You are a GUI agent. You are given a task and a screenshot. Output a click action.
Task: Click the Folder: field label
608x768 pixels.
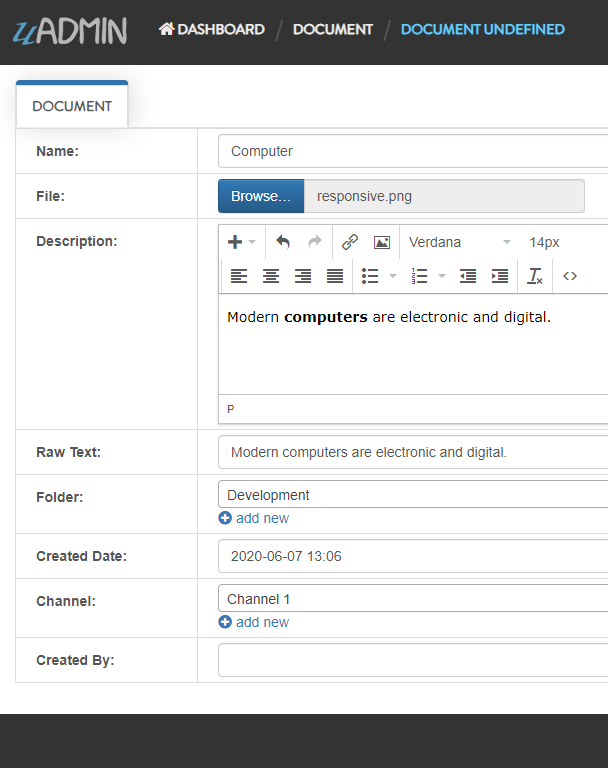60,497
